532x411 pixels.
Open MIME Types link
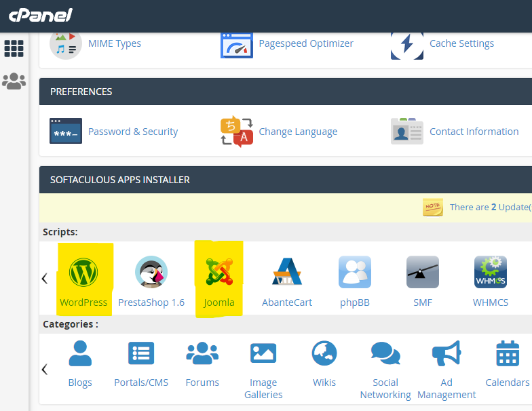(x=115, y=43)
